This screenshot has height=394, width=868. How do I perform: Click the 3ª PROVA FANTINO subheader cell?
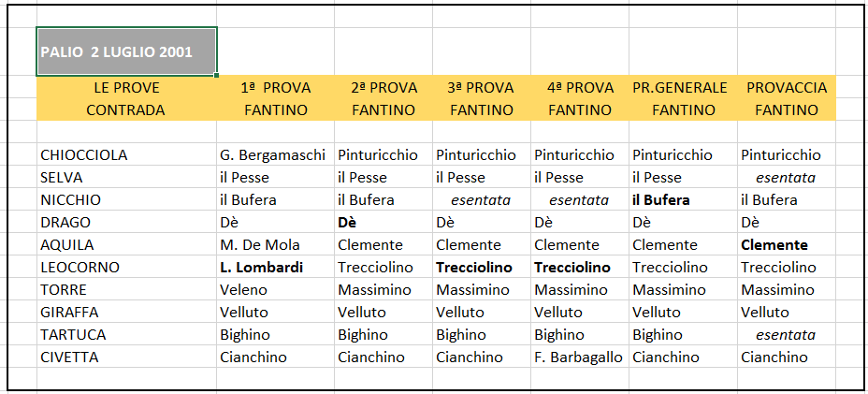point(482,109)
